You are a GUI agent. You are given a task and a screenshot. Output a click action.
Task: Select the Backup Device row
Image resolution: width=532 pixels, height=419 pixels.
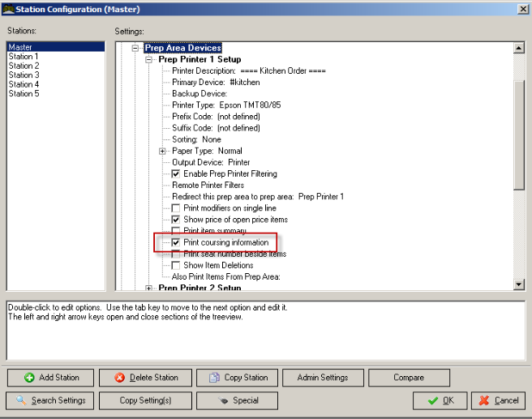[199, 93]
